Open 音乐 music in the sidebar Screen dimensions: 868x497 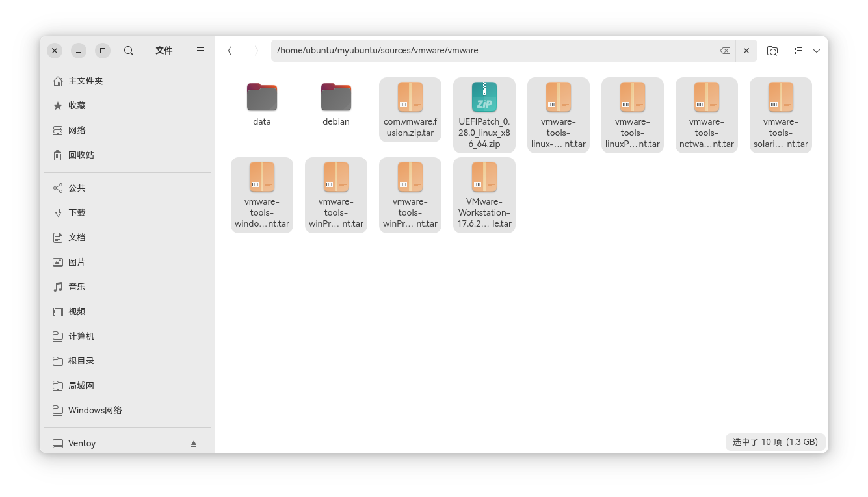(127, 287)
